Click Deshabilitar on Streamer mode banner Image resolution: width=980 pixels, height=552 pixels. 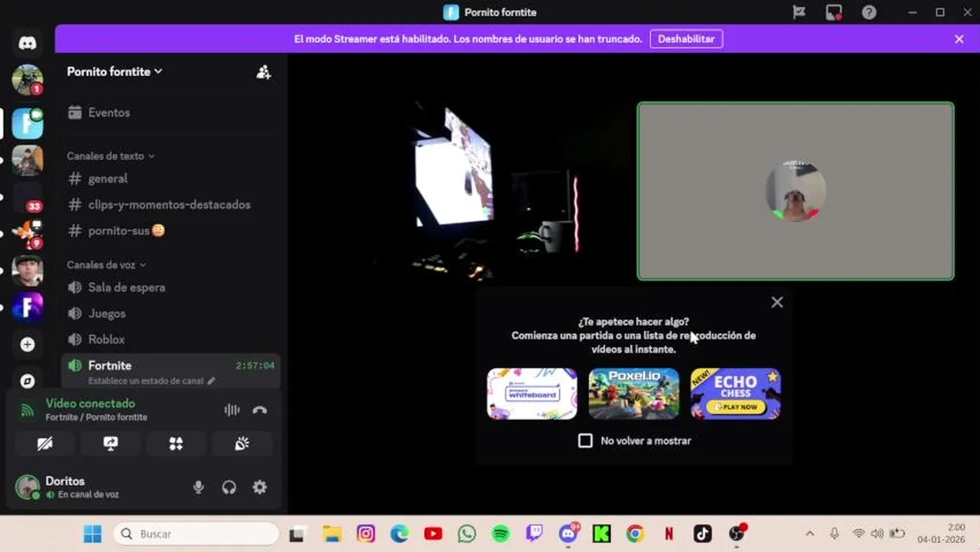[x=686, y=39]
